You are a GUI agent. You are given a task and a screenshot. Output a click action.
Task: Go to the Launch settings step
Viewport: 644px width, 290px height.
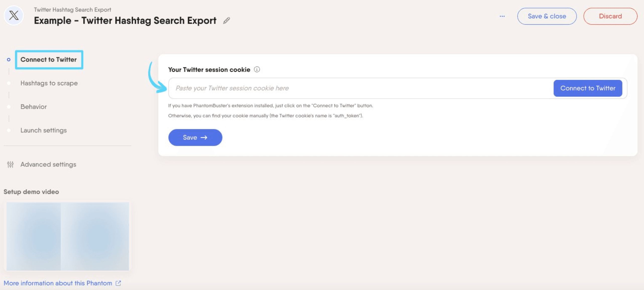(x=43, y=130)
